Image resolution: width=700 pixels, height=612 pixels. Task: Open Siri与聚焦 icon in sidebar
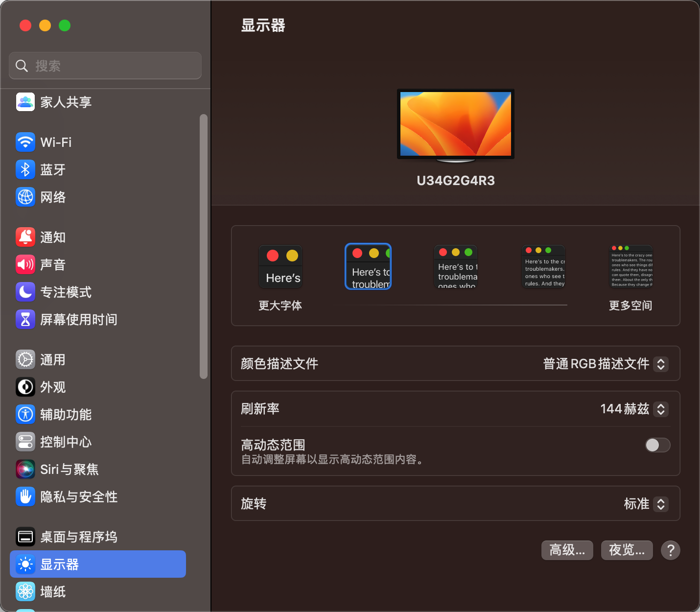click(25, 470)
